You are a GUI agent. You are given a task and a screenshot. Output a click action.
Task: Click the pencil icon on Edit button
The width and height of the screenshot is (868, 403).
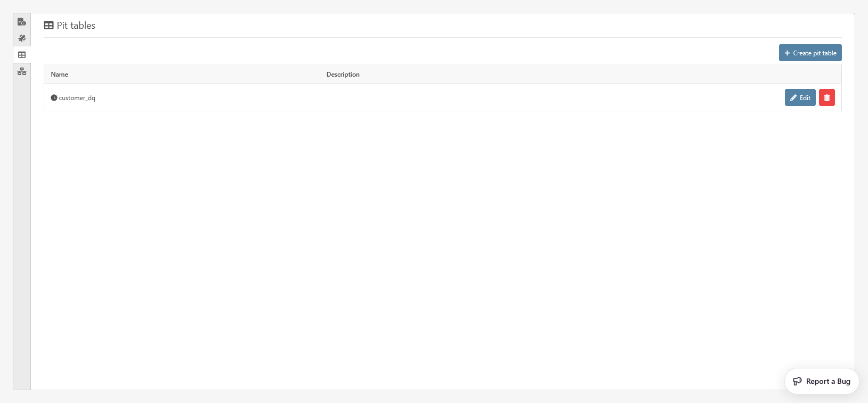pyautogui.click(x=793, y=98)
